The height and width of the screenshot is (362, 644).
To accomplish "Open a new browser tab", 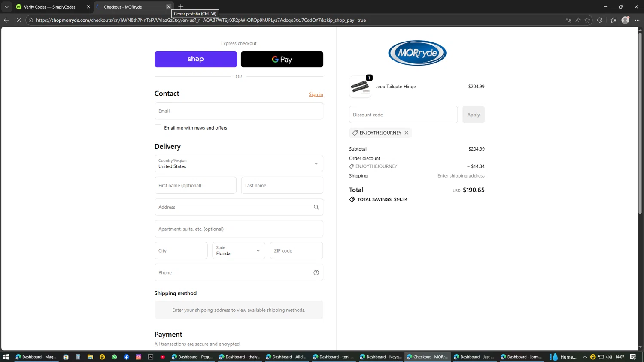I will [x=181, y=7].
